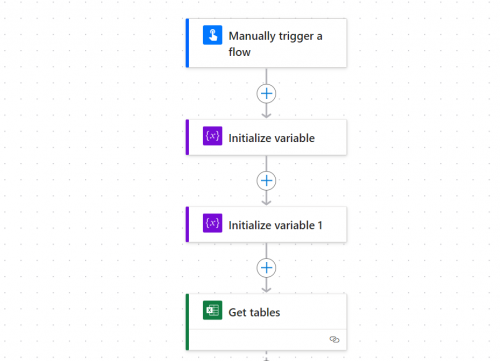Click the green Excel icon on Get tables
500x361 pixels.
point(212,310)
